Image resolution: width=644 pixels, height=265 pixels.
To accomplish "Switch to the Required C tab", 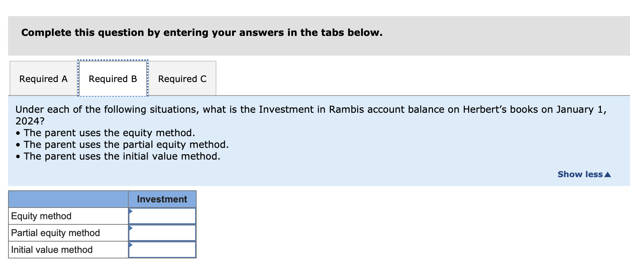I will tap(183, 78).
